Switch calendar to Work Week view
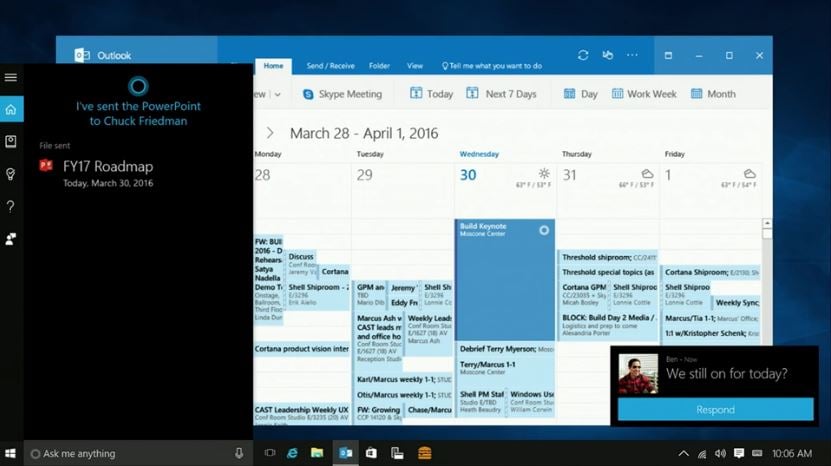 pos(644,94)
